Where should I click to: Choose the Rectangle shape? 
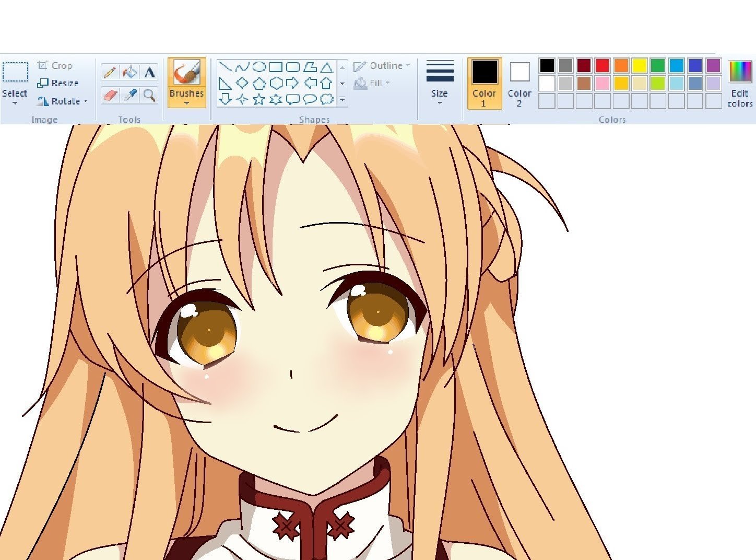[x=276, y=67]
